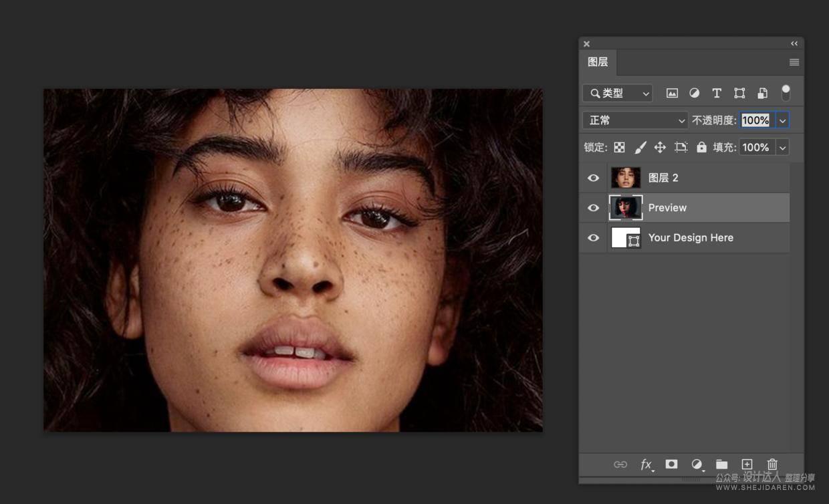829x504 pixels.
Task: Select layer named Your Design Here
Action: [691, 238]
